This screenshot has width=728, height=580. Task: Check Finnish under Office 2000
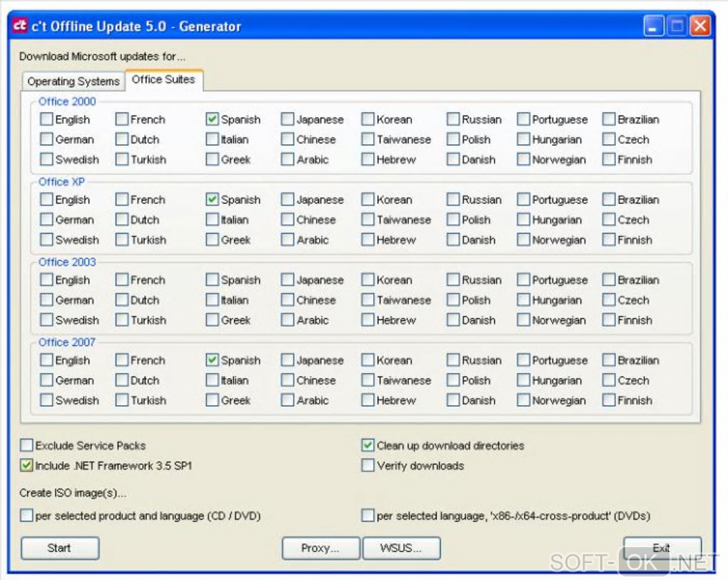[x=609, y=159]
